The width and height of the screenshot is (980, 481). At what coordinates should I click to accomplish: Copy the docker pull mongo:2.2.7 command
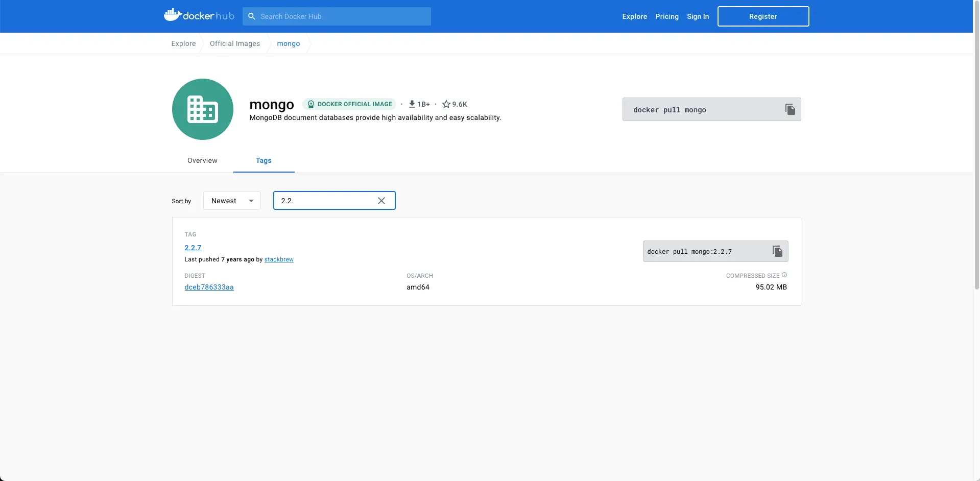[x=777, y=251]
